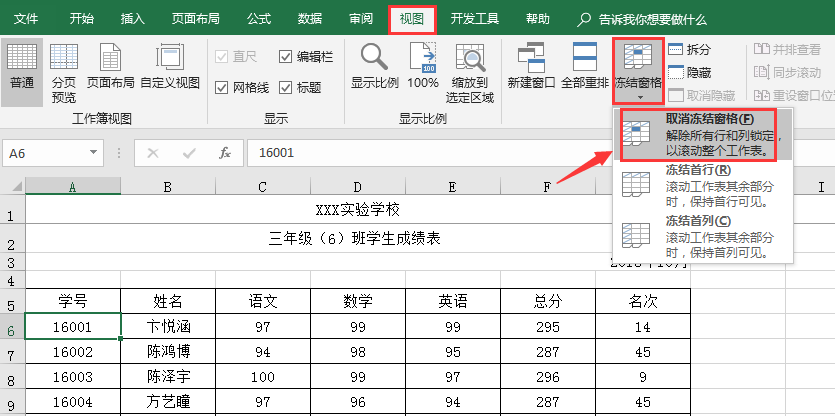Select the 总分 header cell
Viewport: 835px width, 416px height.
pyautogui.click(x=548, y=301)
